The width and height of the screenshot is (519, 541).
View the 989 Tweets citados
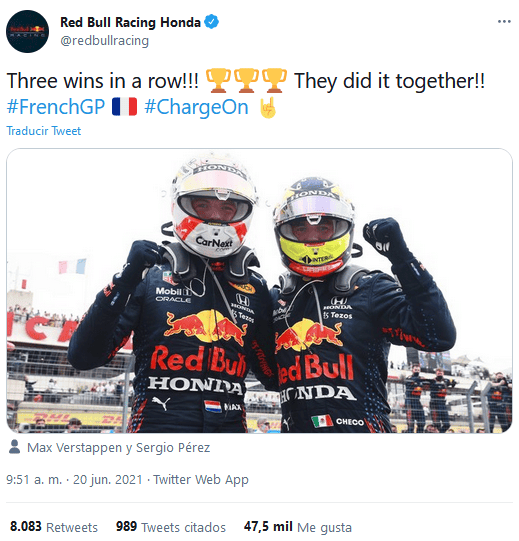point(171,527)
